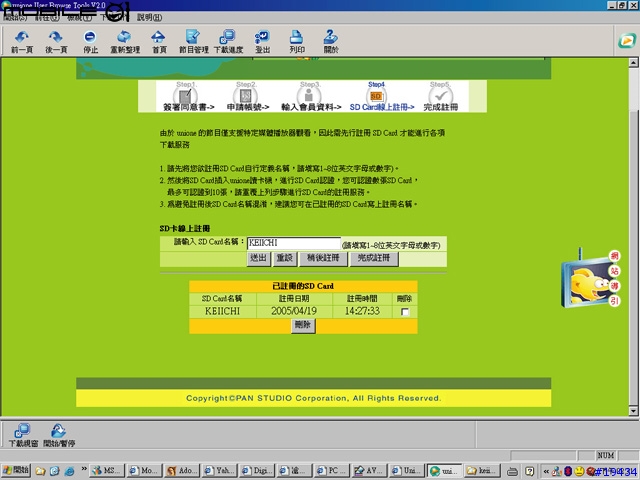Focus the SD Card name input field
Viewport: 640px width, 480px height.
[x=293, y=243]
